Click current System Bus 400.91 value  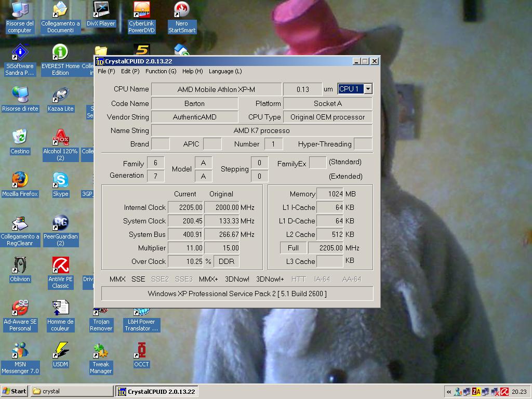pyautogui.click(x=185, y=234)
